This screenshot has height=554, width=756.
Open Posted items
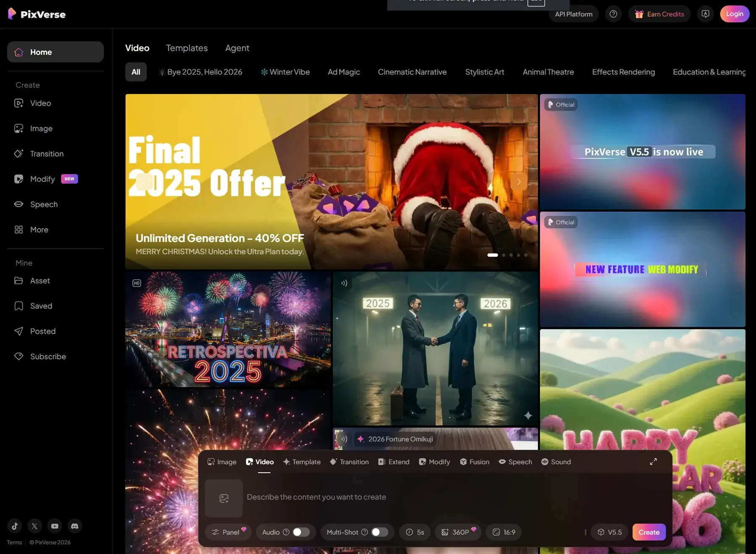(x=55, y=331)
